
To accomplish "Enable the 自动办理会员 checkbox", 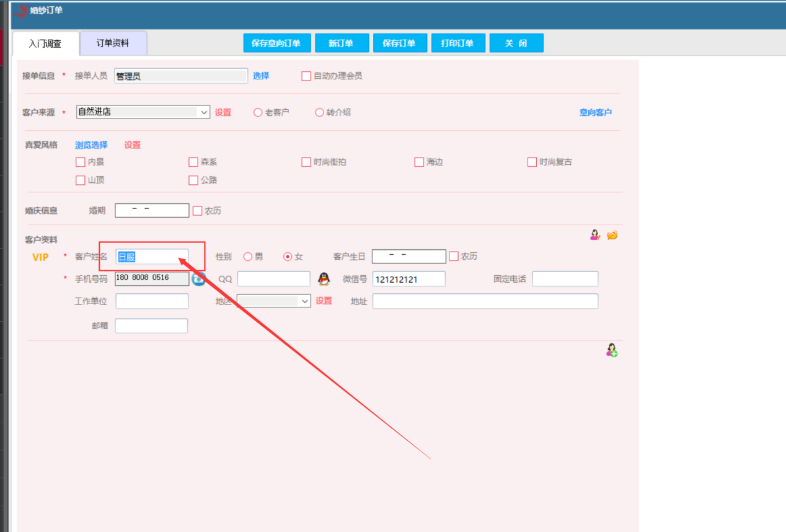I will point(306,76).
